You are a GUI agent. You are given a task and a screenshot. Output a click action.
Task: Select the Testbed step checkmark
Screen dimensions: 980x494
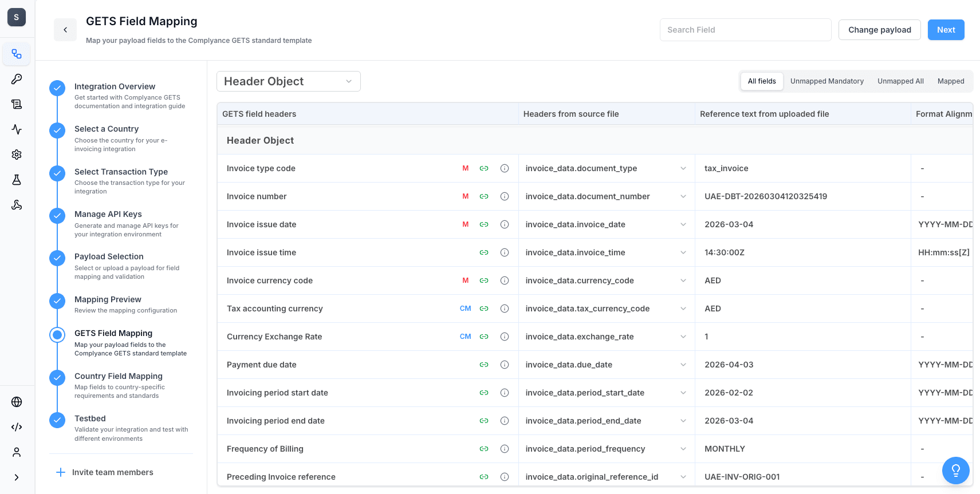click(x=57, y=420)
